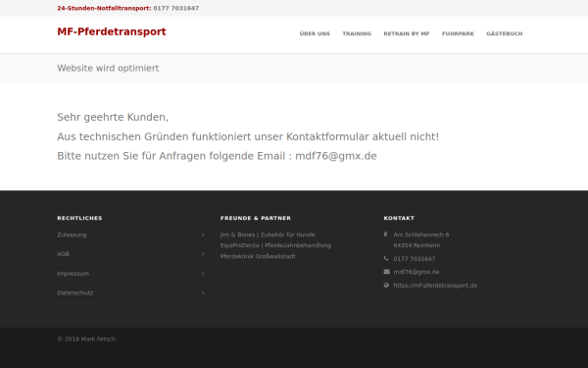Visit Jim & Bones Zubehör für Hunde
The image size is (588, 368).
tap(268, 235)
